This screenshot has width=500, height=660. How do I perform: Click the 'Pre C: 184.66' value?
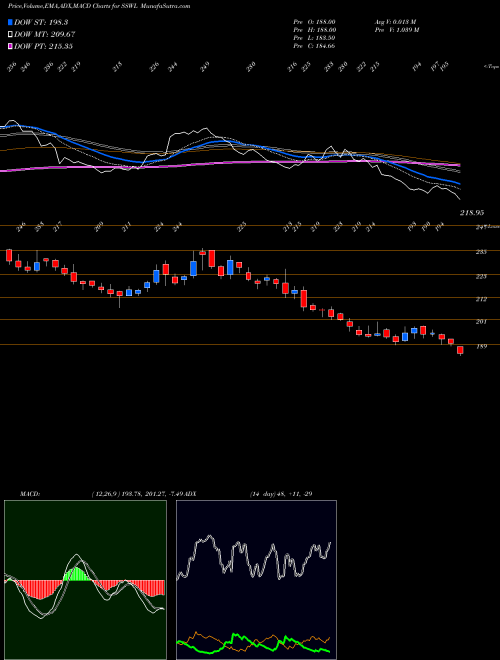click(x=314, y=46)
